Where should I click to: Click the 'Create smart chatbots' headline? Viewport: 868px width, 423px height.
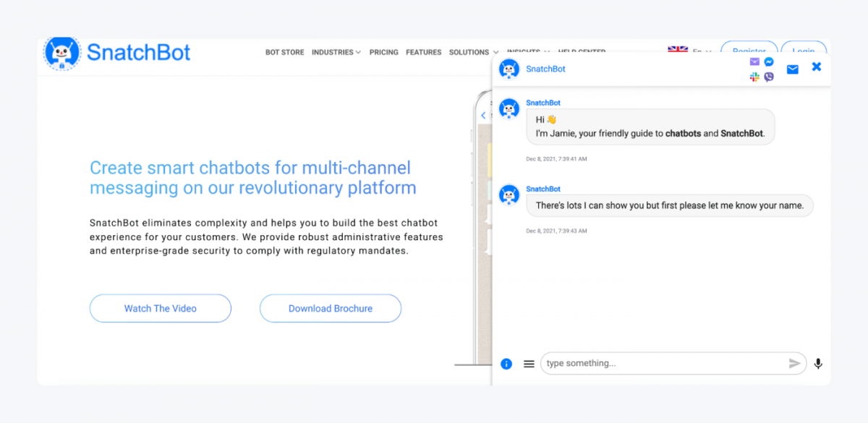pyautogui.click(x=253, y=178)
